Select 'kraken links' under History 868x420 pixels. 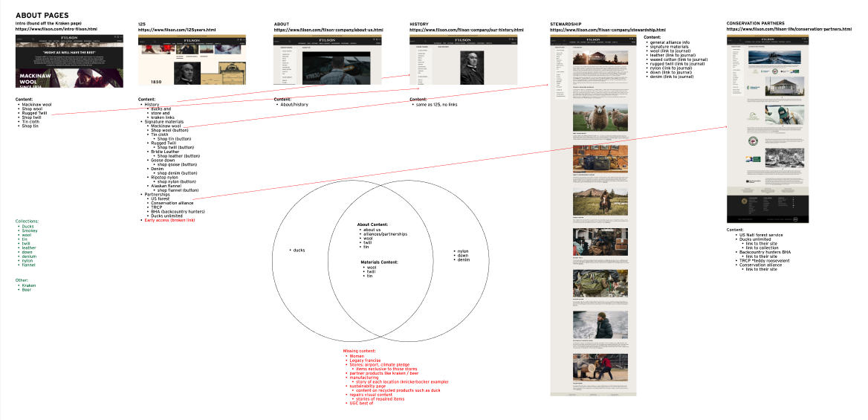coord(162,117)
